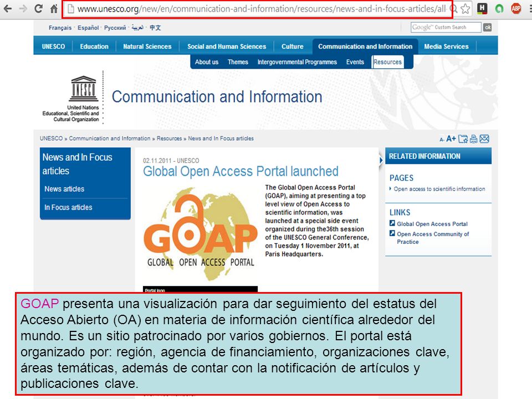The height and width of the screenshot is (399, 532).
Task: Email the page with envelope icon
Action: pos(484,139)
